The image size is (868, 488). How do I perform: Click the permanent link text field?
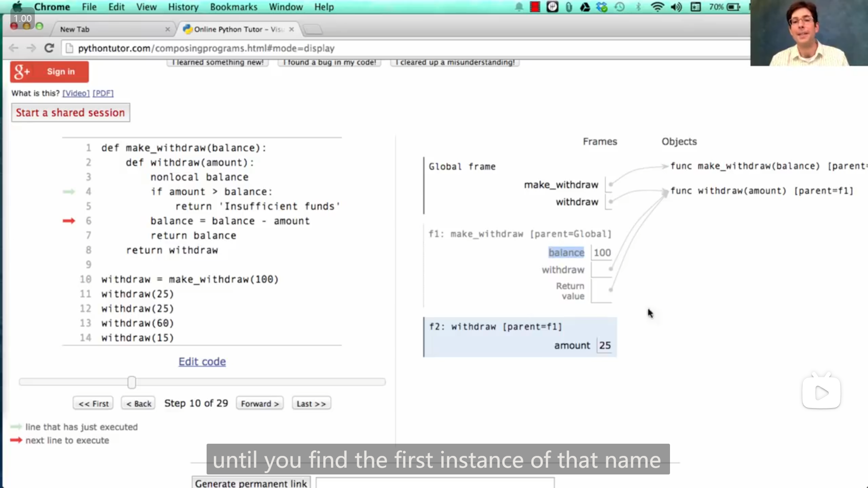pyautogui.click(x=434, y=483)
